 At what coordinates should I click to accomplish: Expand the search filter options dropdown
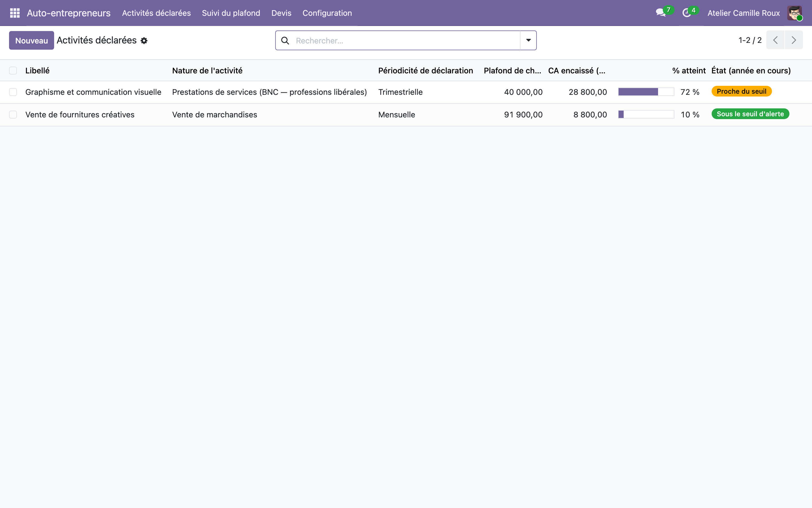pyautogui.click(x=528, y=40)
